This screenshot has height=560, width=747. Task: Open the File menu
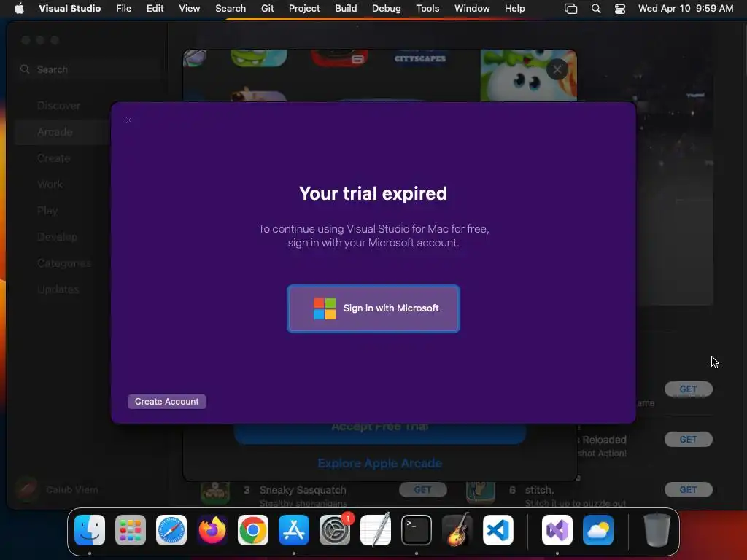coord(124,8)
